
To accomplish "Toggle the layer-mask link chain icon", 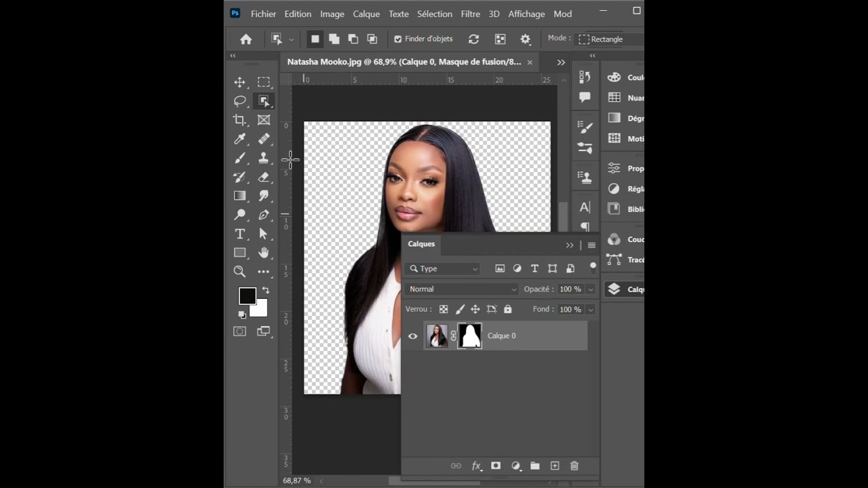I will 453,336.
